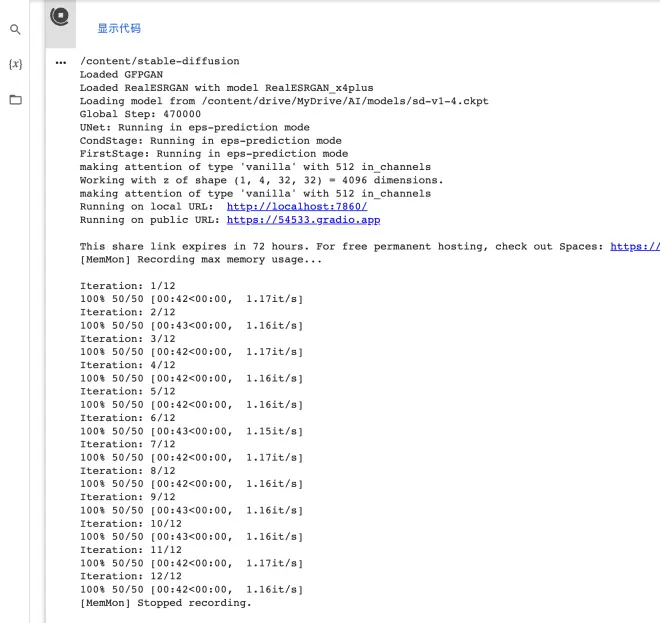Open the output options three-dot menu

[61, 63]
